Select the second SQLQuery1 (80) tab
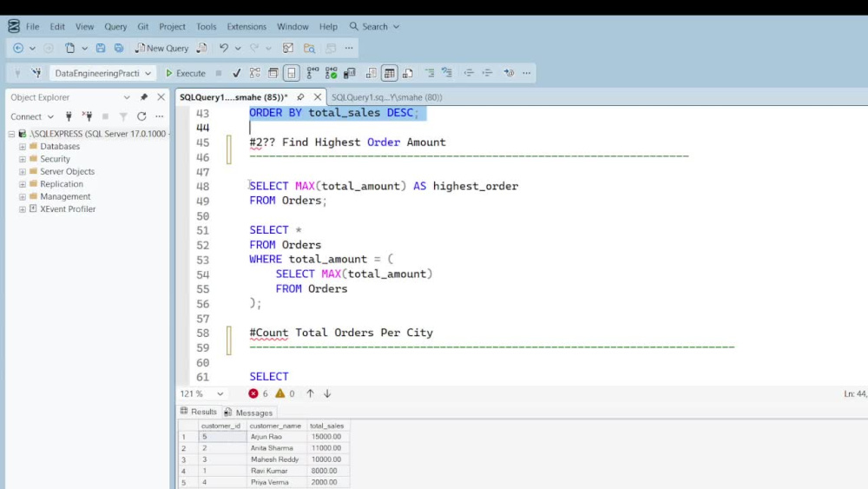The height and width of the screenshot is (489, 868). tap(386, 97)
